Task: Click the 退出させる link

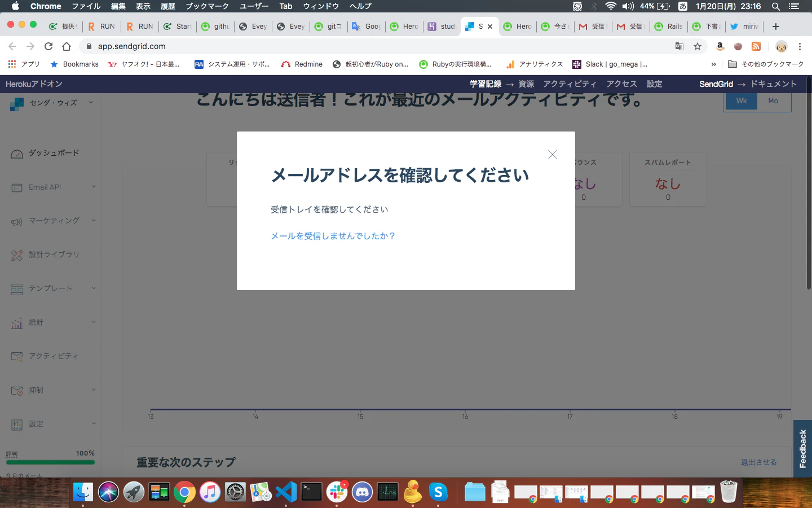Action: tap(758, 462)
